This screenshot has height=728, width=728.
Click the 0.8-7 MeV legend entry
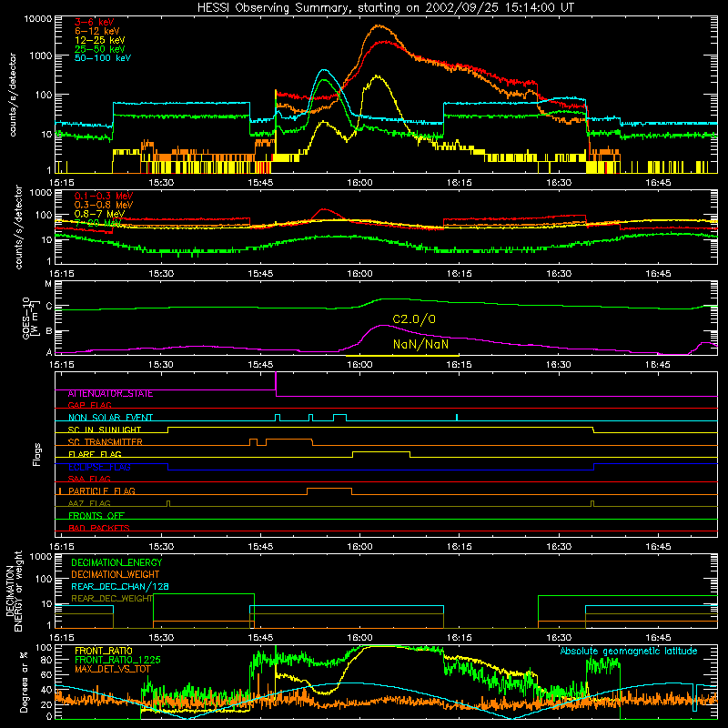pos(99,214)
